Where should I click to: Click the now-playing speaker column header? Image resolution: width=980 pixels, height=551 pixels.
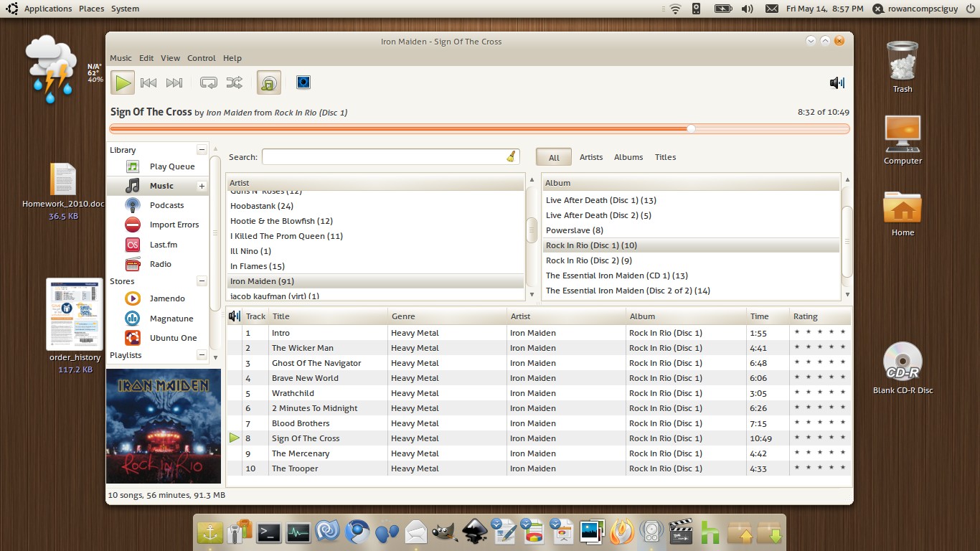(234, 316)
